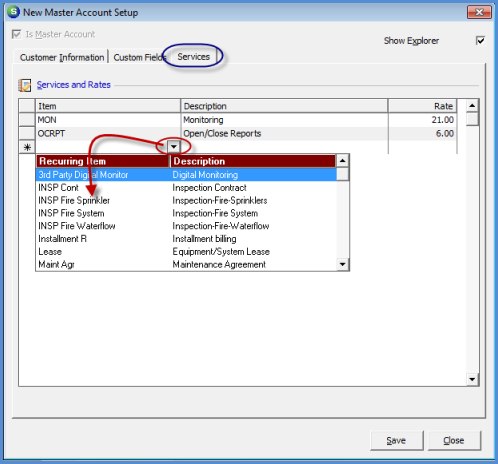Open the Services and Rates link
The image size is (498, 464).
coord(73,85)
